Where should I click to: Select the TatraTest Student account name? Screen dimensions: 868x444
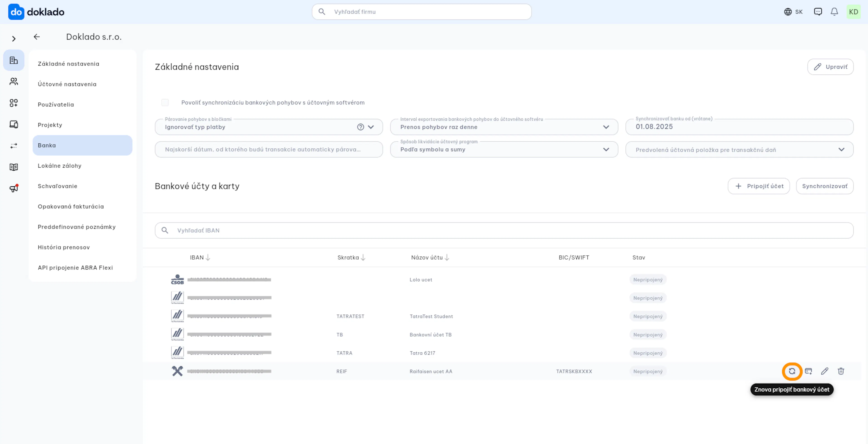431,316
